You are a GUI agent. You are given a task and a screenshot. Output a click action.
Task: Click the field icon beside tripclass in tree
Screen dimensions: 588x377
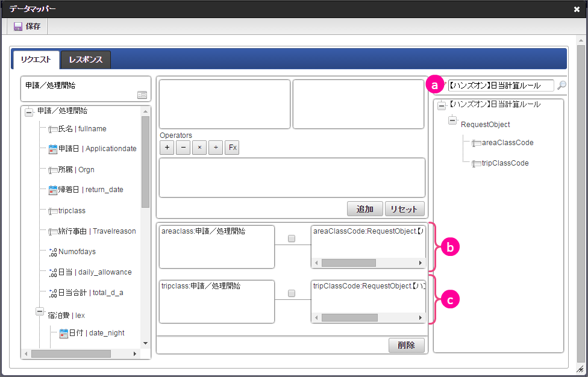53,211
